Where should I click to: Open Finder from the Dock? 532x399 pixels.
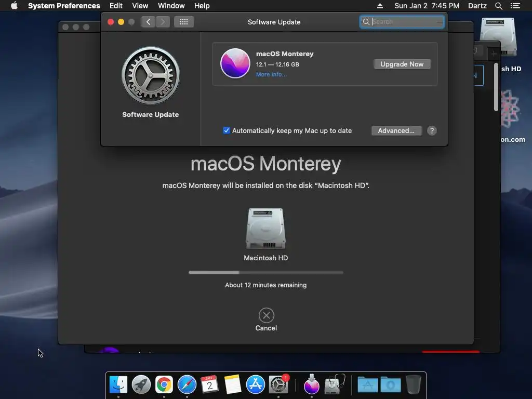coord(118,384)
